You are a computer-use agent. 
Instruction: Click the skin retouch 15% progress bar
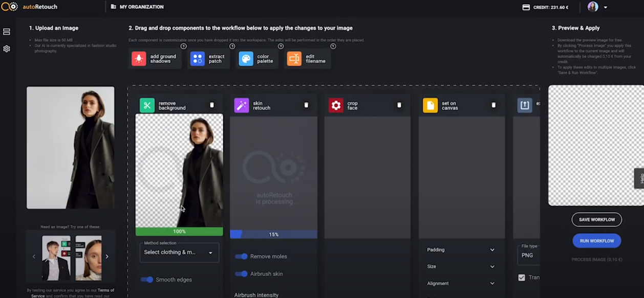click(x=273, y=235)
